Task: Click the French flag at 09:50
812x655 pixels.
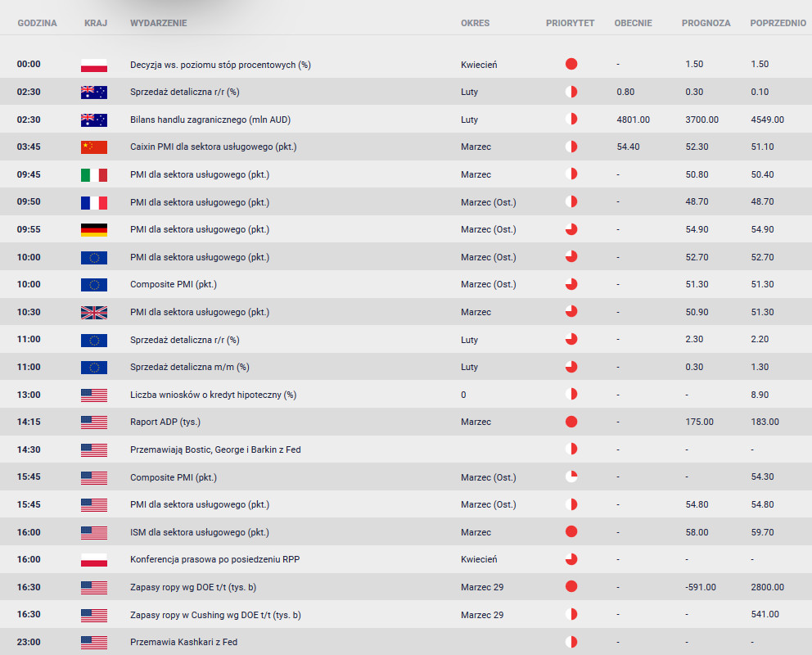Action: click(94, 201)
